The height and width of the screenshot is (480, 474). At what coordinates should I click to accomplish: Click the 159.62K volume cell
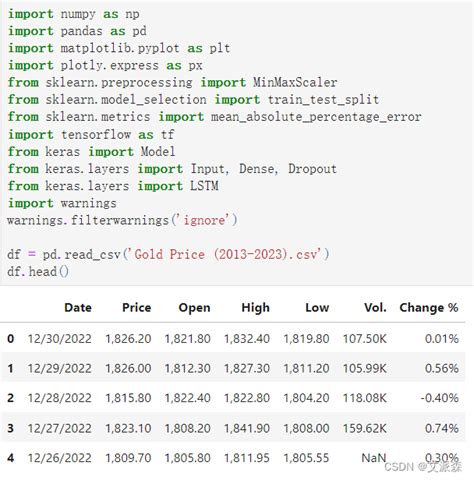365,428
